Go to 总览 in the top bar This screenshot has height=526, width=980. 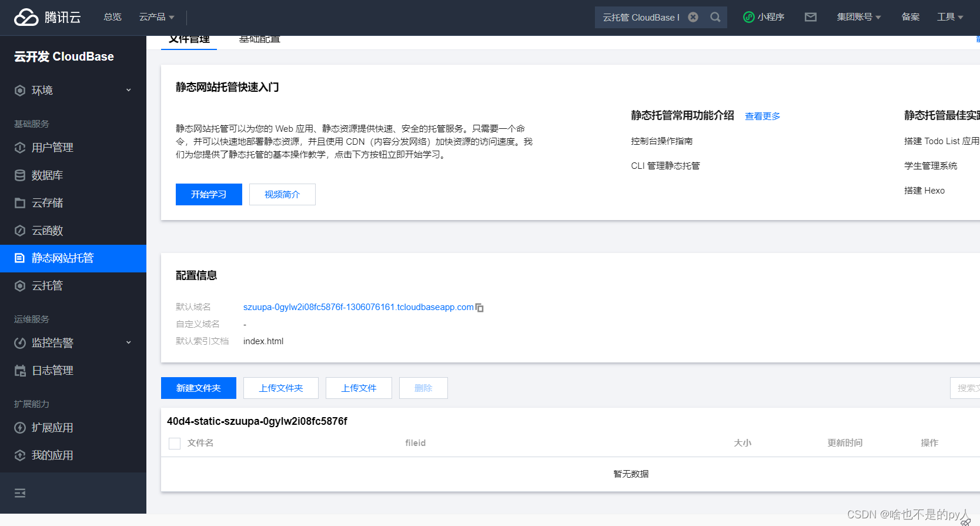click(x=112, y=17)
